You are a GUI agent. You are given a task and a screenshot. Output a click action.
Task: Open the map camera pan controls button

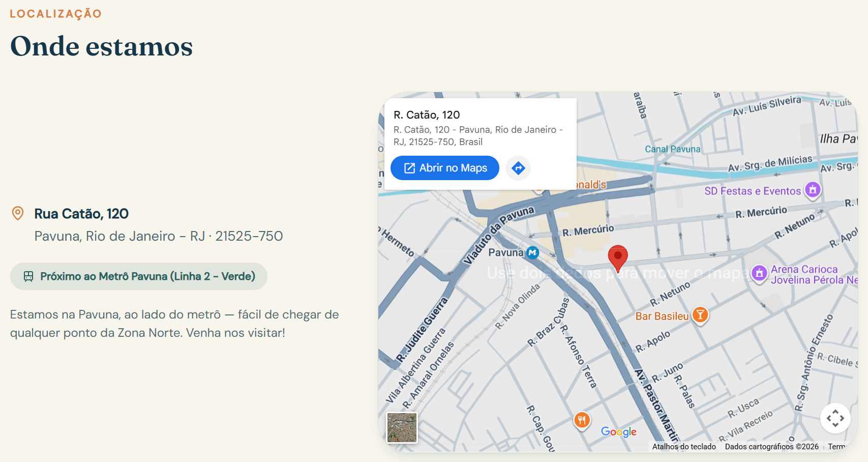coord(835,418)
